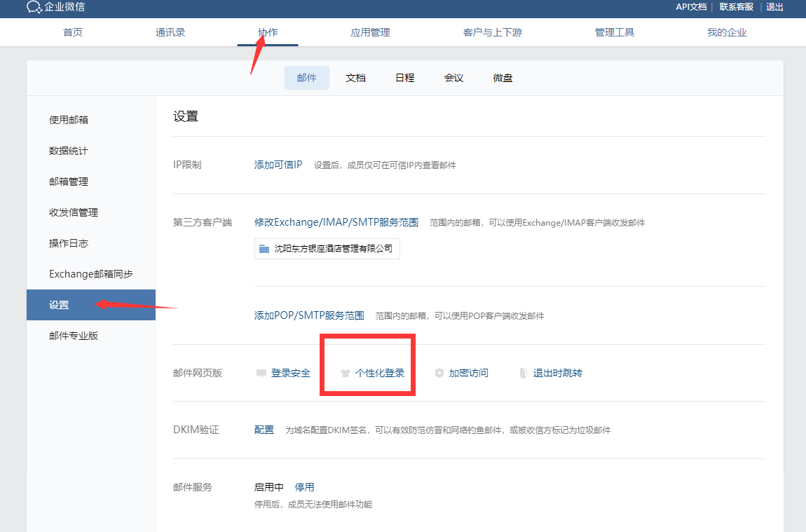Click the shield icon beside 加密访问
Viewport: 806px width, 532px height.
click(x=439, y=373)
